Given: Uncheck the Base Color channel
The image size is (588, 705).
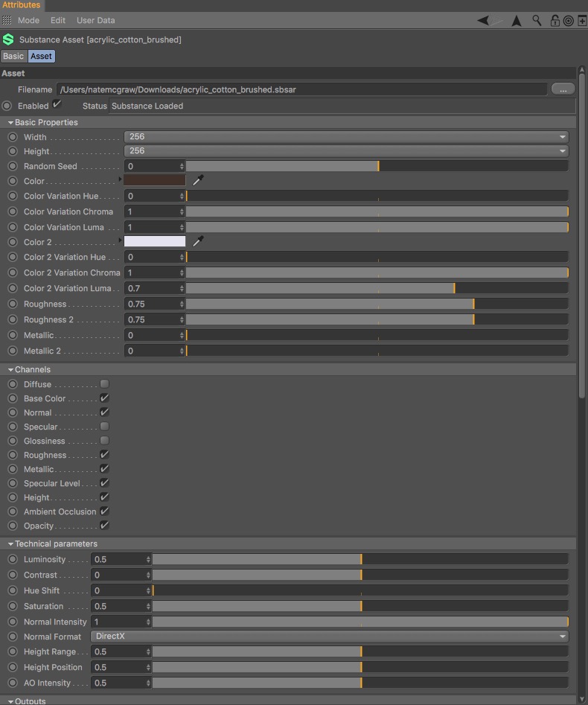Looking at the screenshot, I should (x=104, y=398).
